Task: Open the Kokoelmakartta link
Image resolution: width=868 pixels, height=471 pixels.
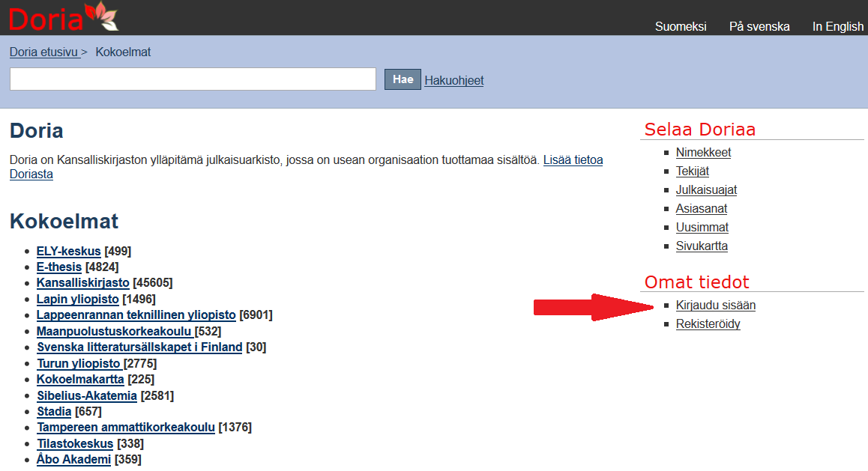Action: 80,379
